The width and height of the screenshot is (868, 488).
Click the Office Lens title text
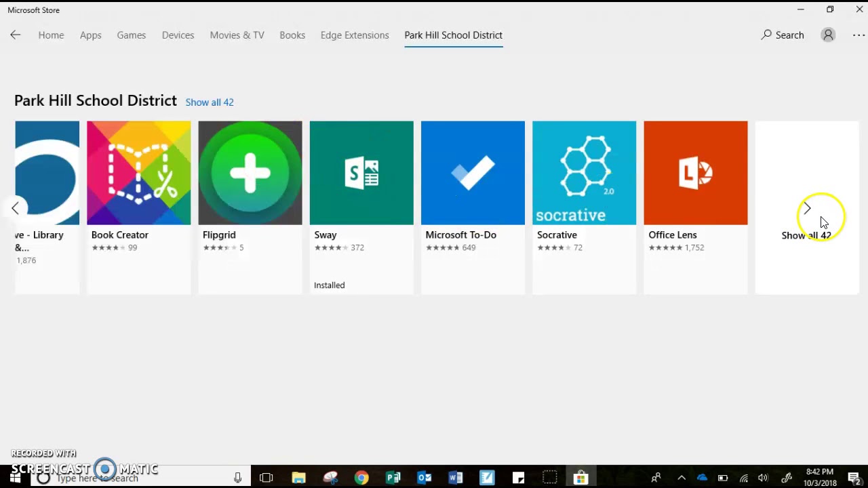point(673,235)
